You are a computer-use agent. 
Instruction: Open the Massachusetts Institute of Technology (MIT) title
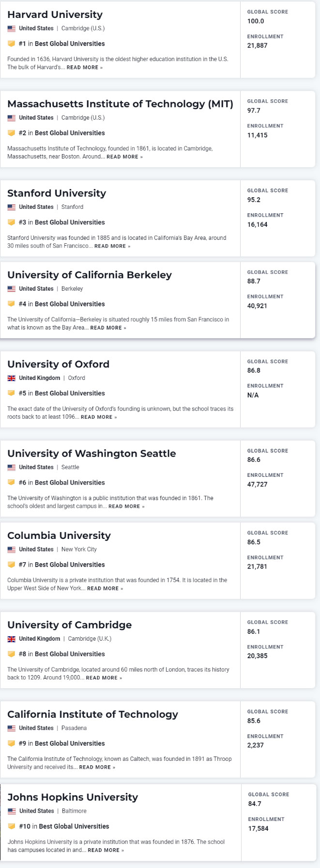pos(120,104)
